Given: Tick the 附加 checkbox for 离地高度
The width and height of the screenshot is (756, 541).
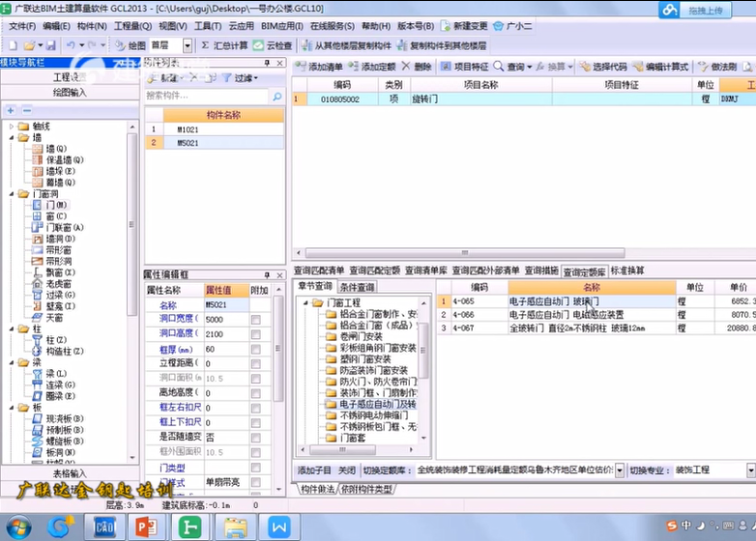Looking at the screenshot, I should pyautogui.click(x=256, y=393).
